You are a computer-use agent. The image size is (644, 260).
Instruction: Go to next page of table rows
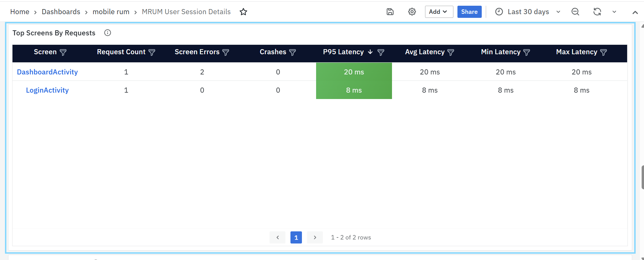315,237
